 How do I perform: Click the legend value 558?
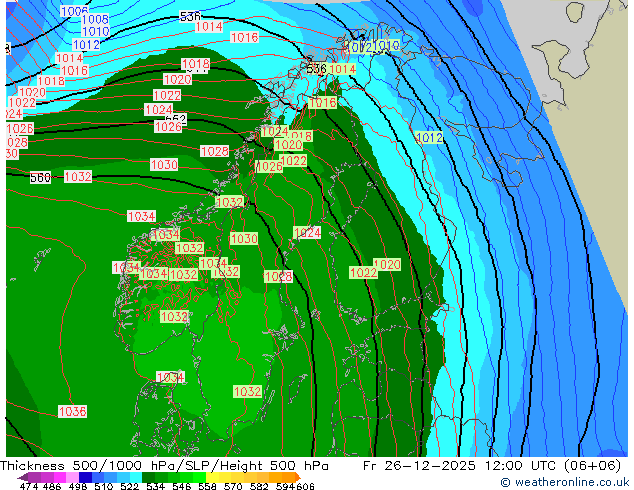click(207, 486)
